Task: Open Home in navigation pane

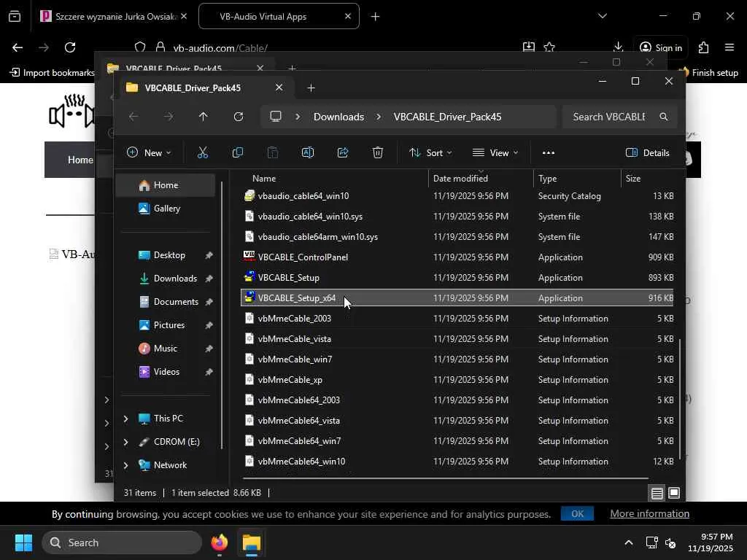Action: pyautogui.click(x=166, y=184)
